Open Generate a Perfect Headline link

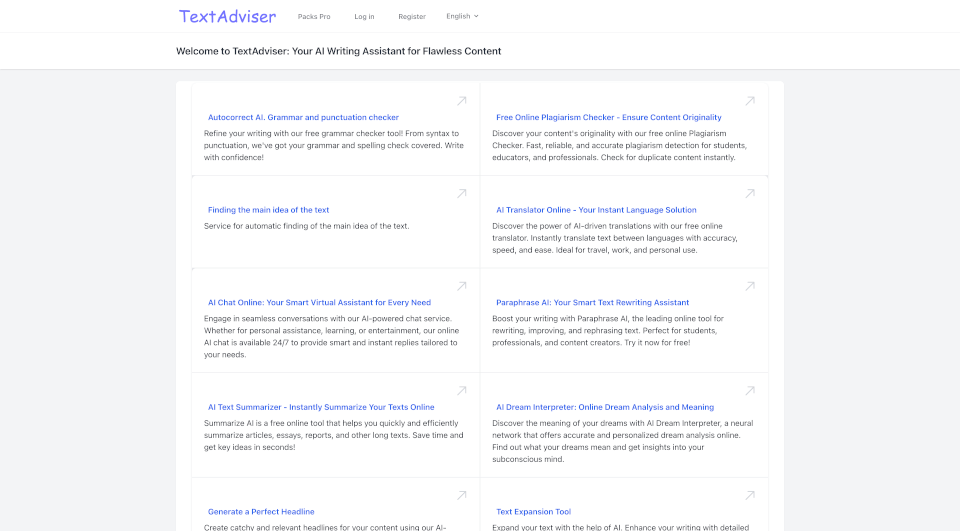(x=261, y=512)
